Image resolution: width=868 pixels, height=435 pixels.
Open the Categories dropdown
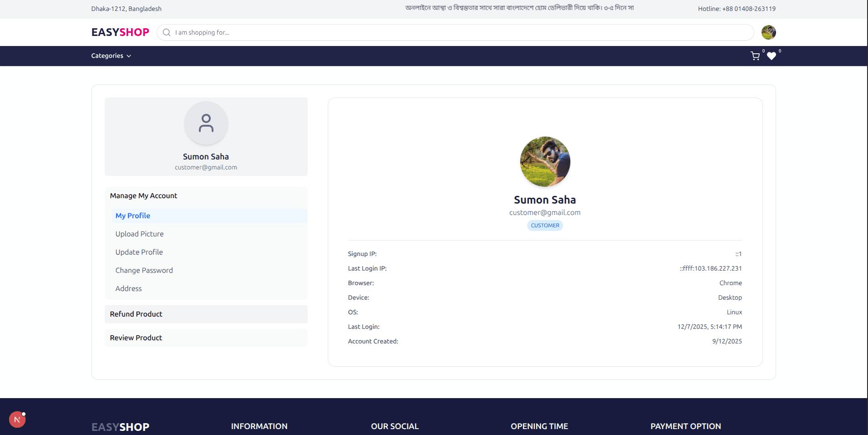coord(111,56)
